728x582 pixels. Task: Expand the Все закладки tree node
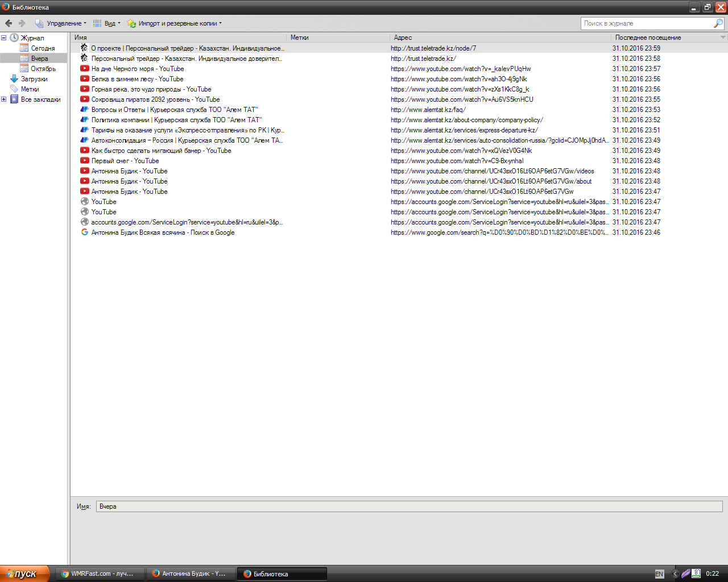point(4,99)
